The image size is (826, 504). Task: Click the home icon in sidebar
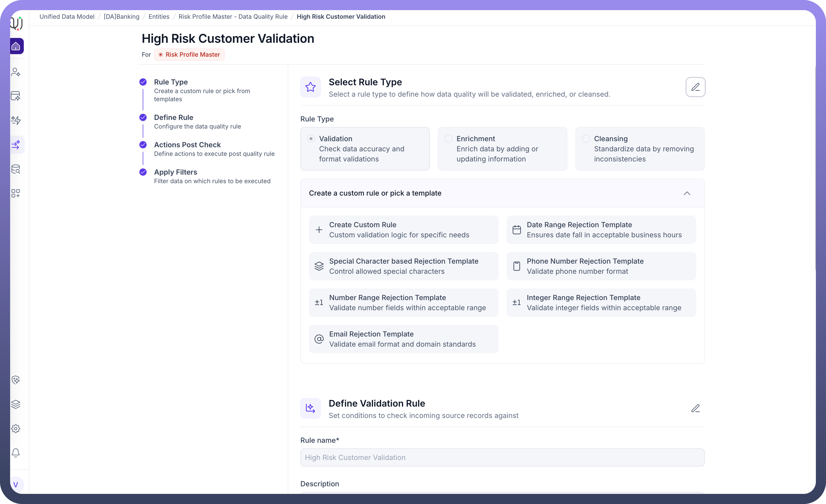click(x=16, y=46)
